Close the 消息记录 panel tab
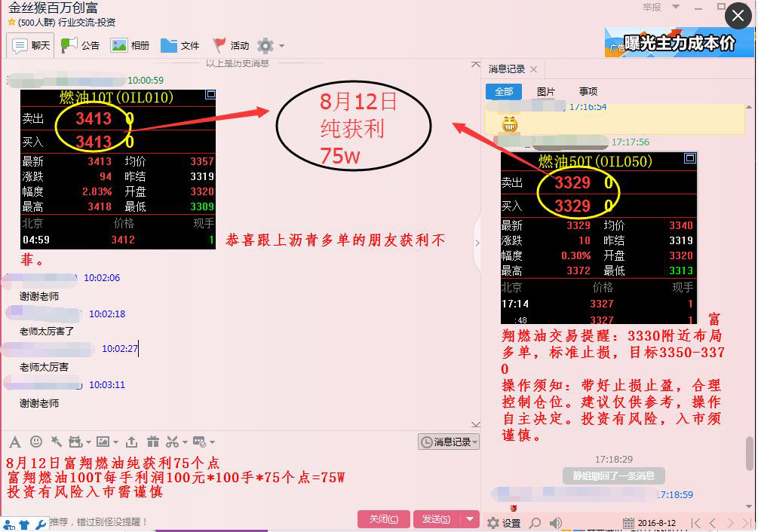This screenshot has height=532, width=758. coord(534,69)
